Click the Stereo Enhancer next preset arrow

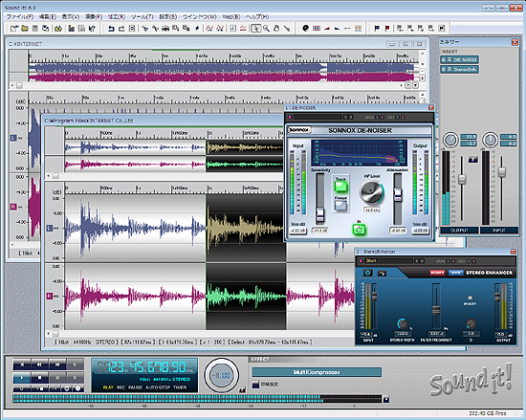(x=422, y=260)
